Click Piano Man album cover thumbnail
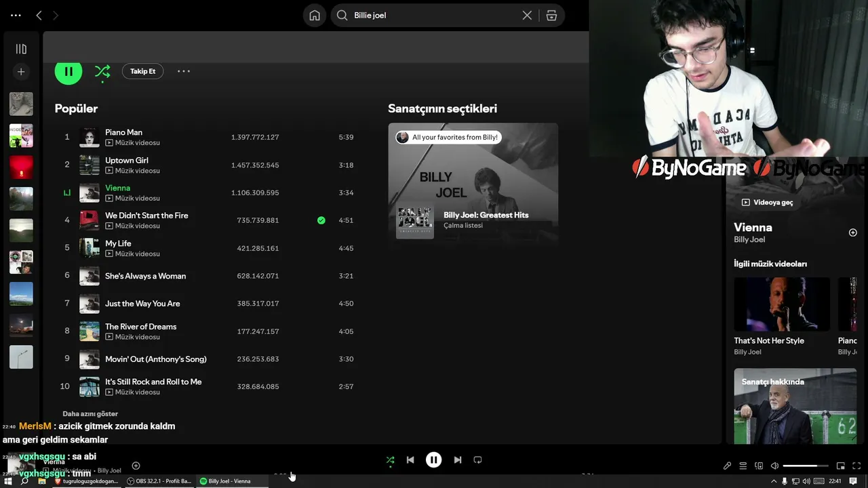This screenshot has height=488, width=868. (x=90, y=137)
